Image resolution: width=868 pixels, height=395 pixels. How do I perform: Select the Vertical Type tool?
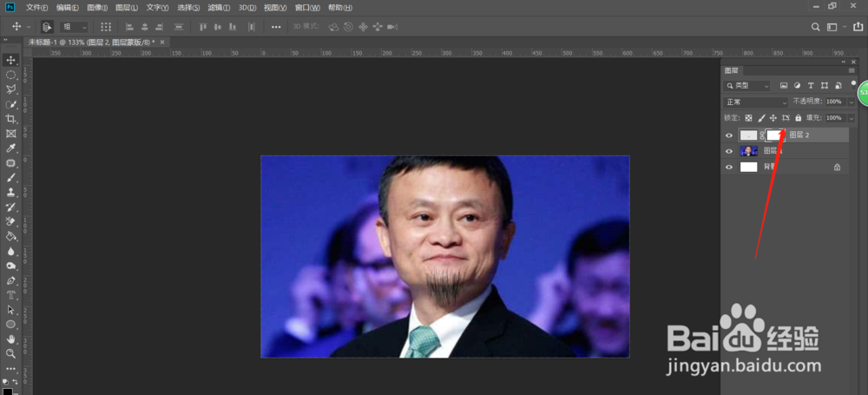tap(10, 294)
